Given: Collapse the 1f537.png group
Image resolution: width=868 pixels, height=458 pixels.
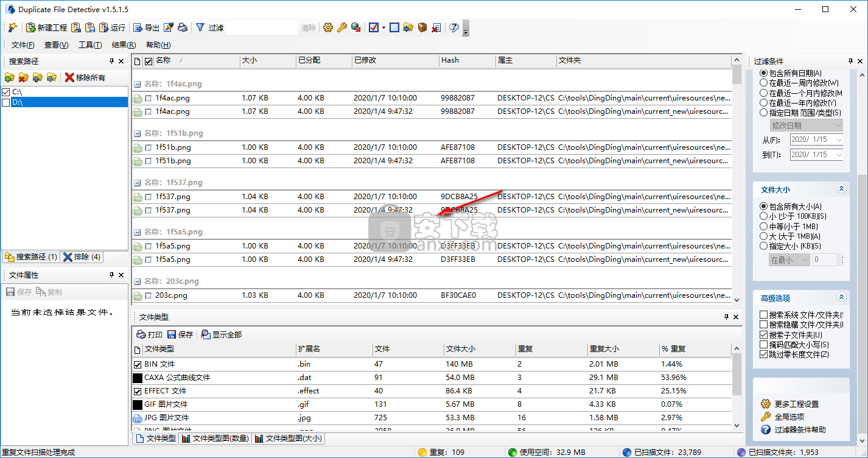Looking at the screenshot, I should 138,183.
